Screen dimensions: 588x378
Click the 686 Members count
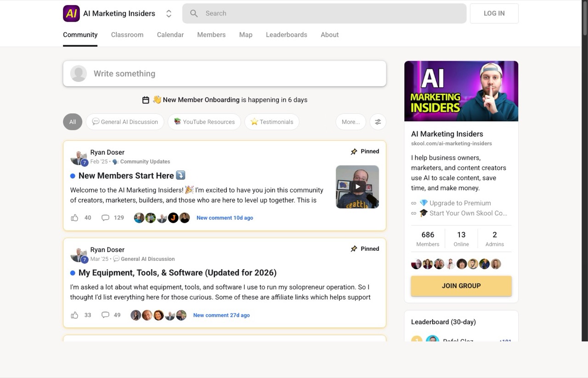click(x=428, y=239)
